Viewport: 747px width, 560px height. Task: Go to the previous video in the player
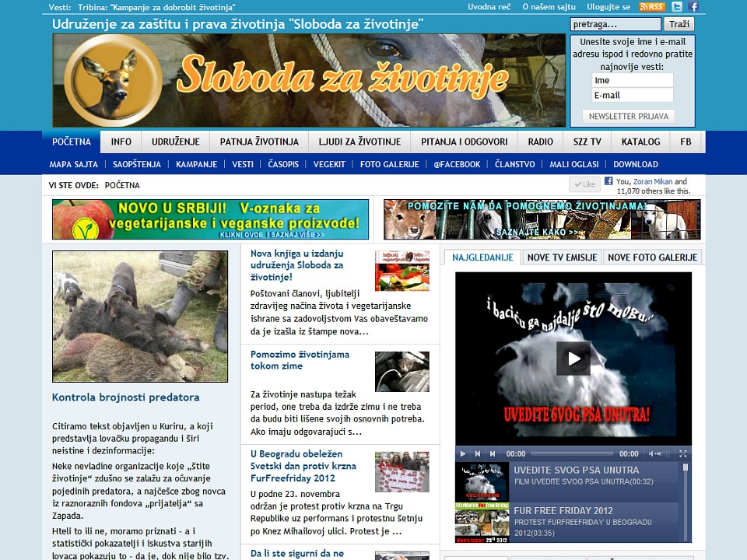(x=477, y=453)
